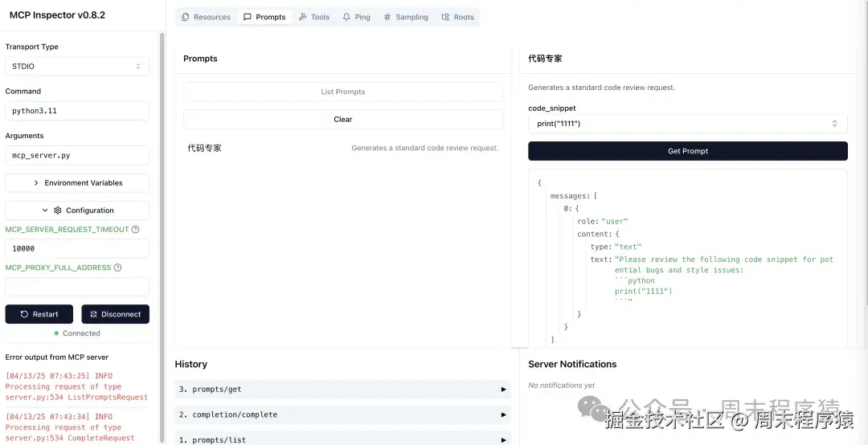The width and height of the screenshot is (868, 445).
Task: Collapse the Configuration section
Action: [77, 210]
